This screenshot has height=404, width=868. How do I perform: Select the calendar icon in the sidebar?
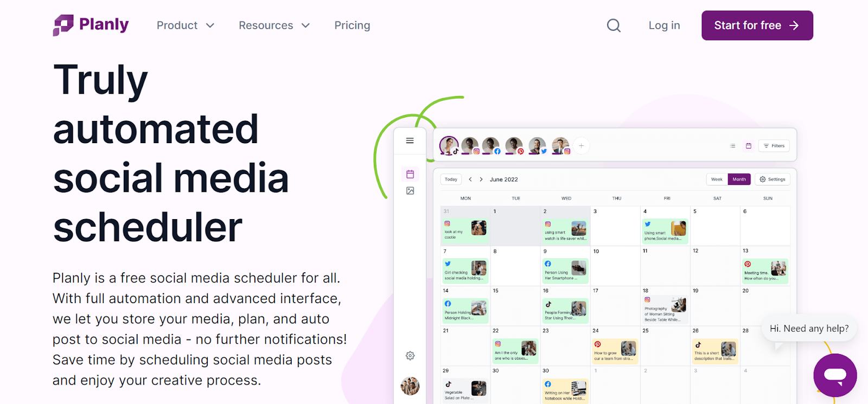pos(410,174)
